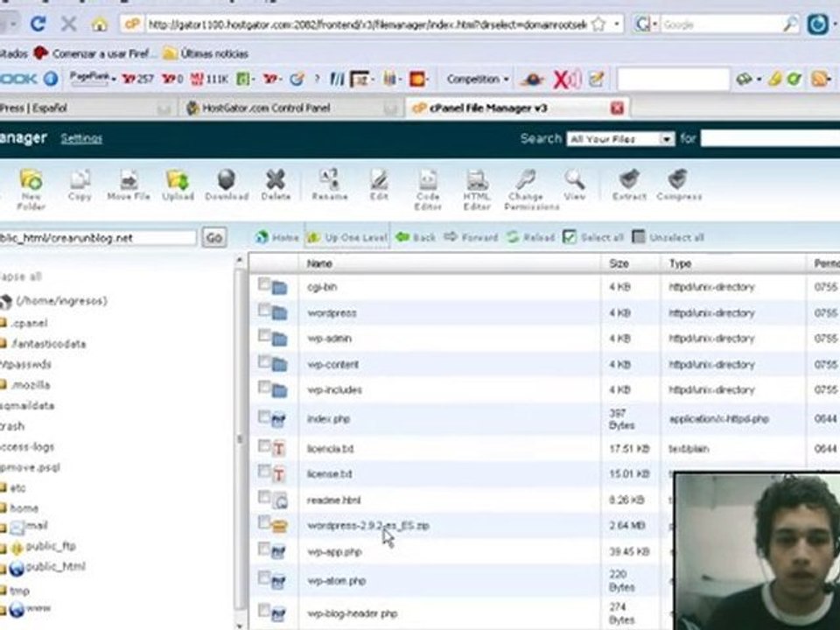
Task: Click browser home button
Action: (99, 24)
